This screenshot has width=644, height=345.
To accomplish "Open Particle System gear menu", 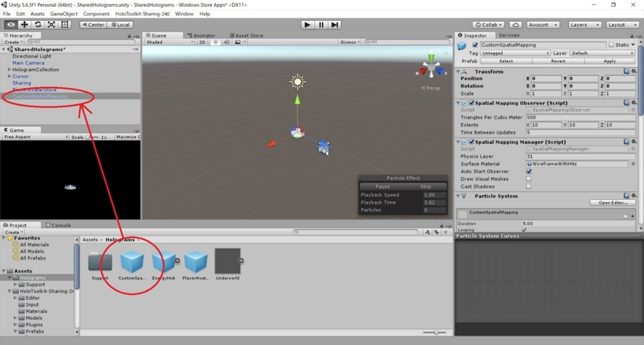I will 634,195.
